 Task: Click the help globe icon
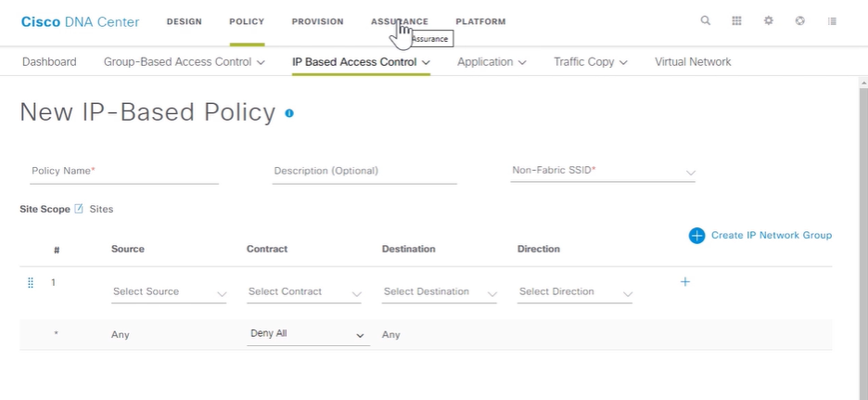click(800, 21)
